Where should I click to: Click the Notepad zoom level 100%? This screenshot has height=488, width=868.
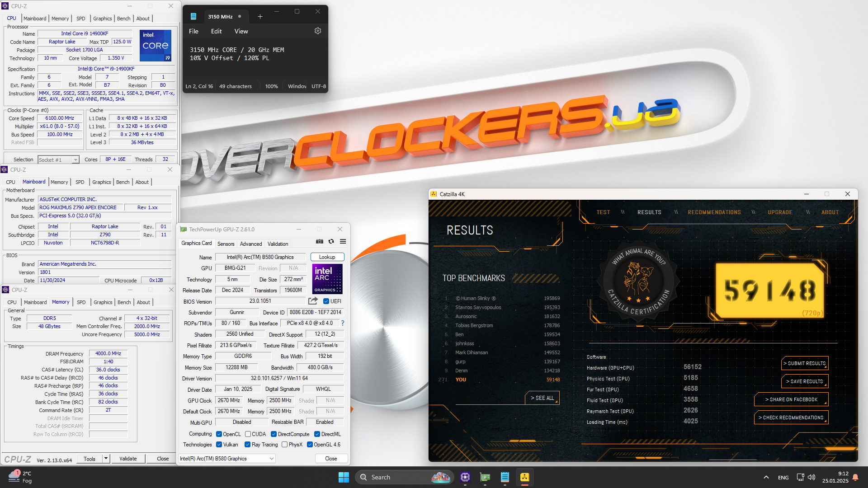pyautogui.click(x=271, y=86)
